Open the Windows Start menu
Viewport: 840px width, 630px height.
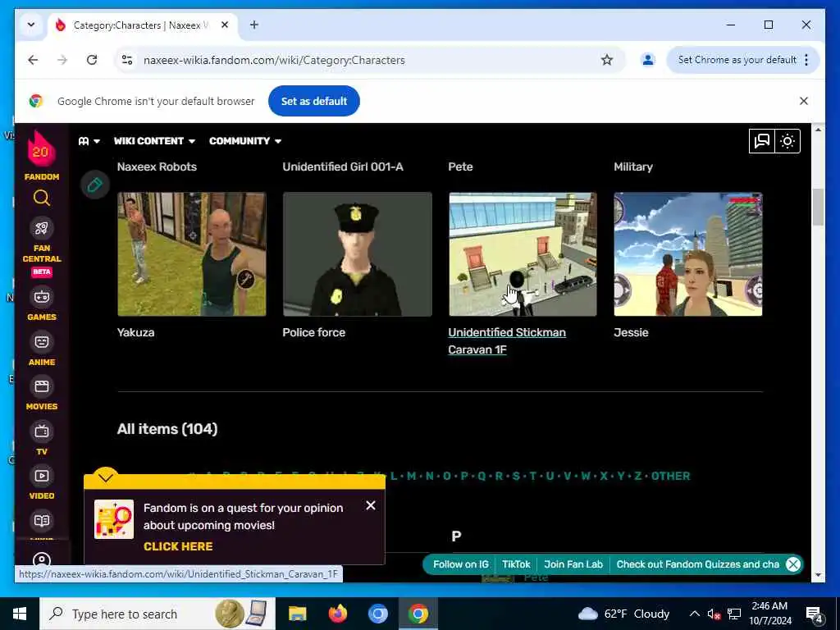point(20,614)
